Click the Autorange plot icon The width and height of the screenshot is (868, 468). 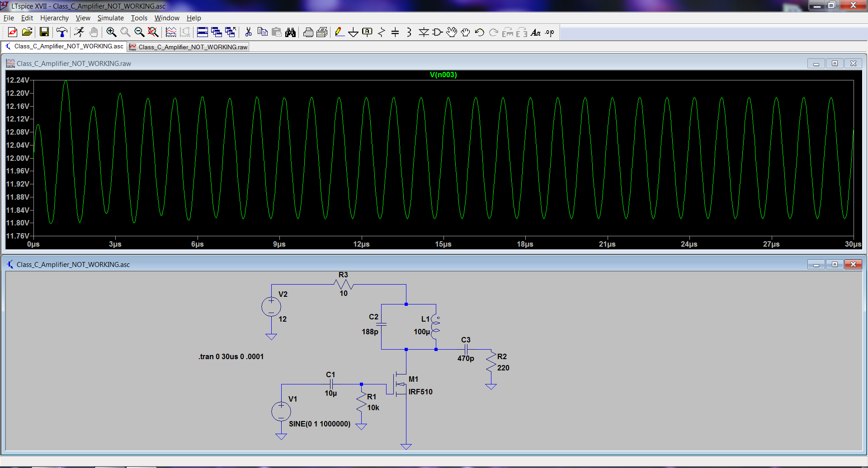pyautogui.click(x=185, y=32)
